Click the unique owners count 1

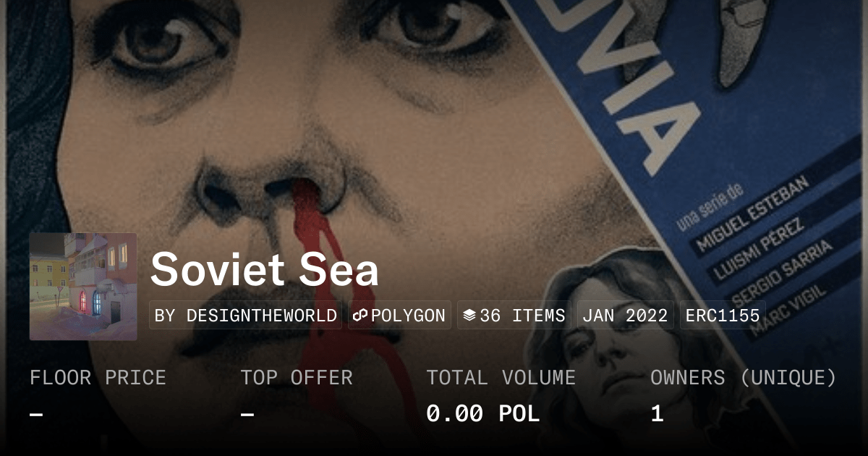(x=657, y=414)
